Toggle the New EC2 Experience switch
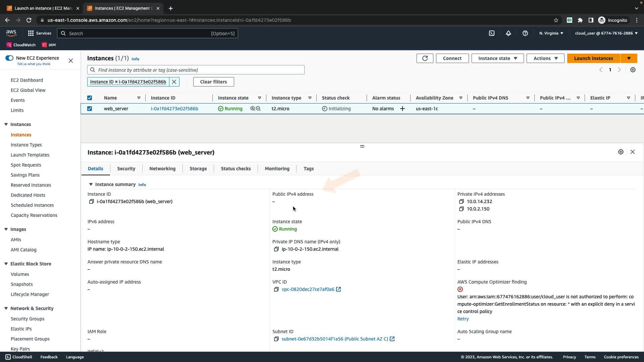This screenshot has height=362, width=644. (9, 58)
